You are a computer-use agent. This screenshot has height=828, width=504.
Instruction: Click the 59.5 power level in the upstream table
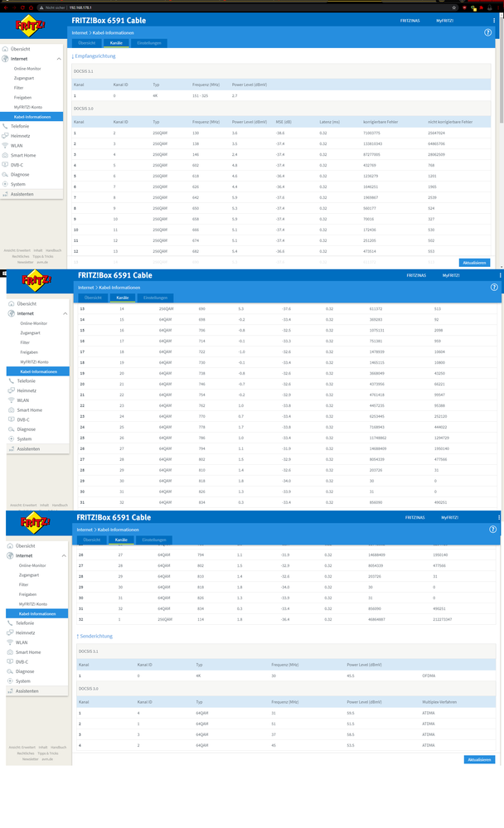(x=351, y=713)
